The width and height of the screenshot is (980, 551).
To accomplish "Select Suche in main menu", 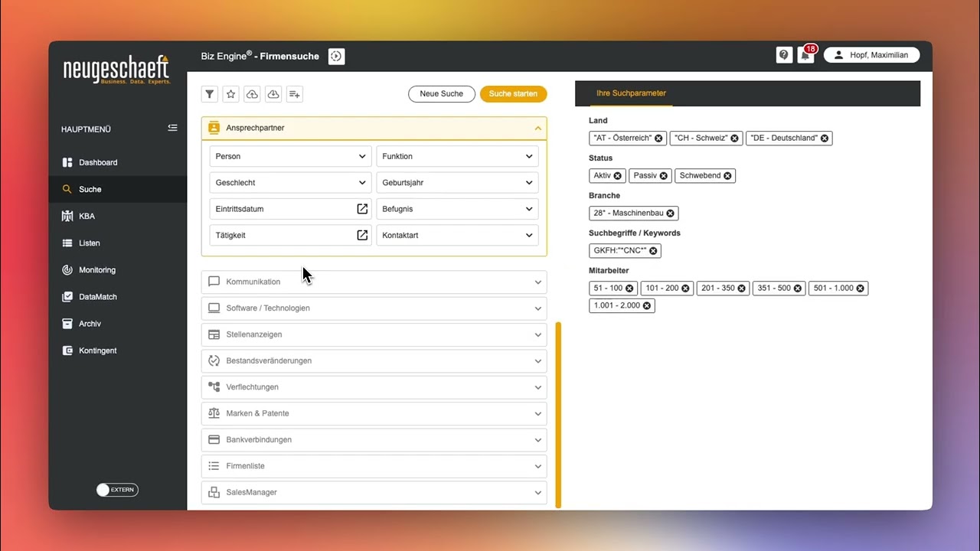I will [x=118, y=189].
